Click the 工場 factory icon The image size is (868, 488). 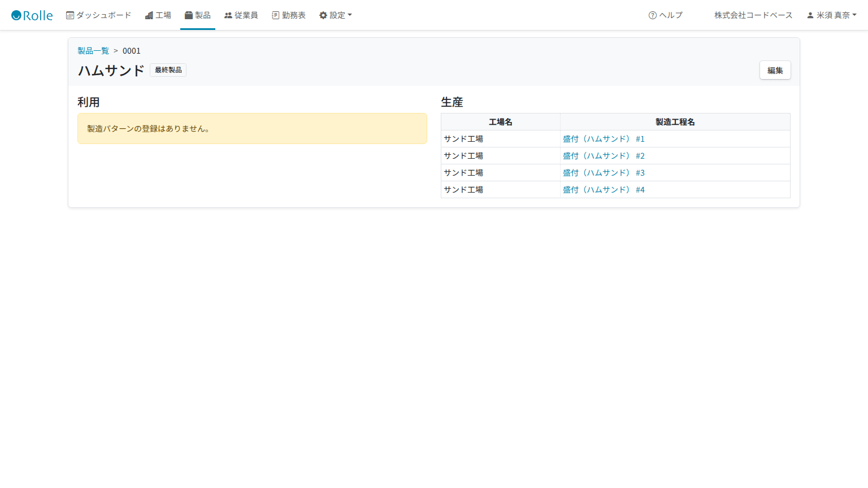click(149, 15)
